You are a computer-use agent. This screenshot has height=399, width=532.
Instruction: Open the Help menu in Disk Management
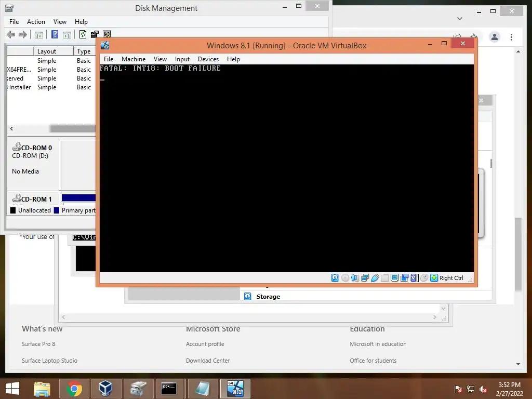(x=81, y=22)
